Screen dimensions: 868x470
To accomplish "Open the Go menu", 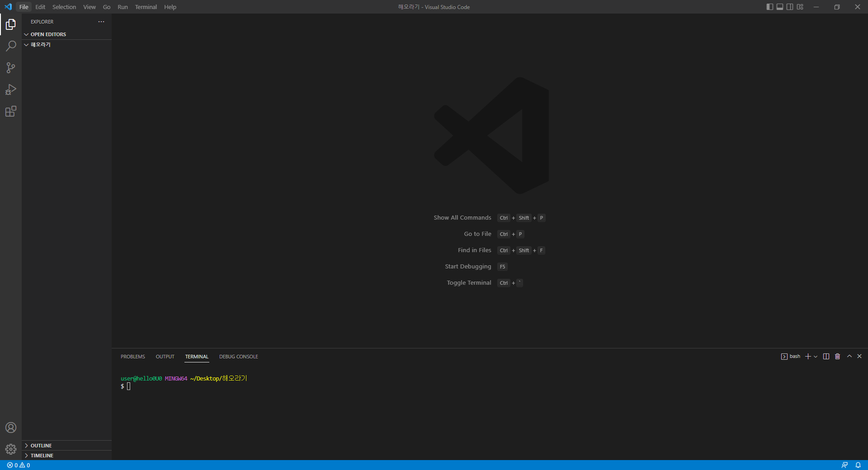I will click(x=107, y=7).
